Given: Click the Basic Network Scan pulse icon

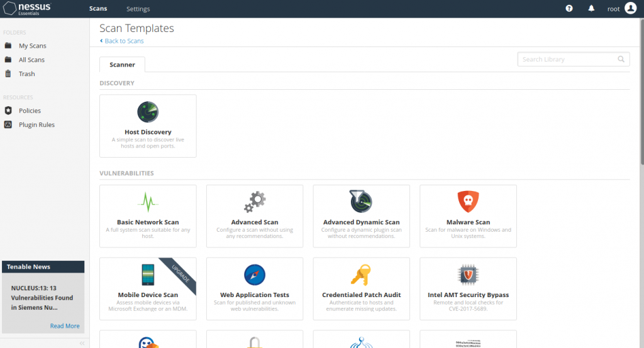Looking at the screenshot, I should coord(148,202).
